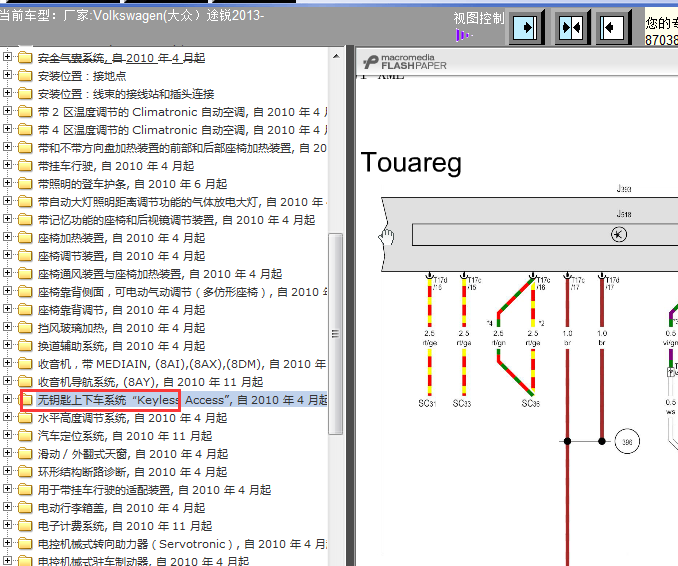Click folder icon of 座椅加热装置 row
Viewport: 678px width, 566px height.
(26, 238)
